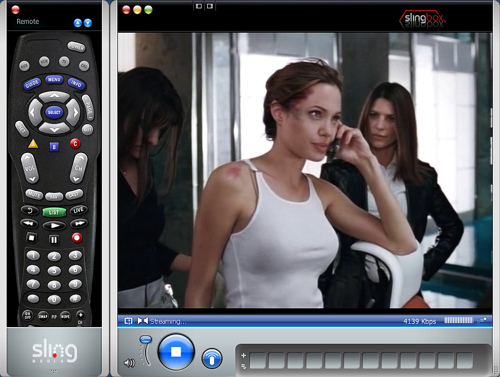Click the remote's up arrow navigation key
This screenshot has height=377, width=500.
tap(54, 97)
